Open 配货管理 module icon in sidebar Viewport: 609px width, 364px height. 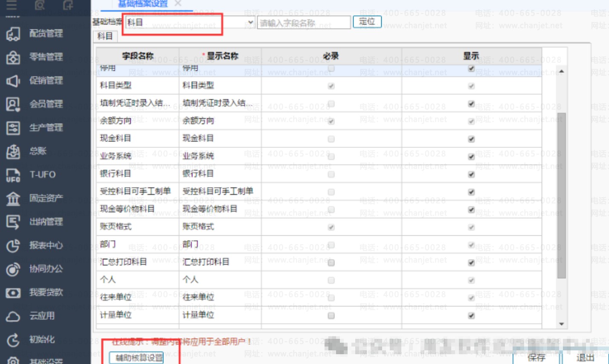pos(13,34)
